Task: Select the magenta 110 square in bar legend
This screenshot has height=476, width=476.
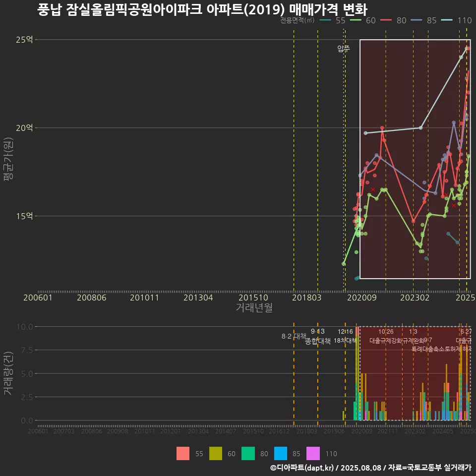Action: coord(313,454)
